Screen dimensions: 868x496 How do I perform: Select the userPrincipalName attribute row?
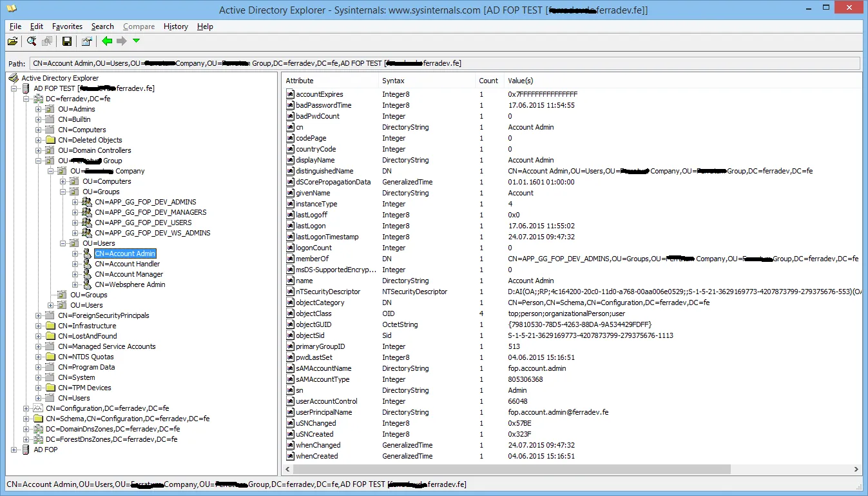pyautogui.click(x=572, y=412)
